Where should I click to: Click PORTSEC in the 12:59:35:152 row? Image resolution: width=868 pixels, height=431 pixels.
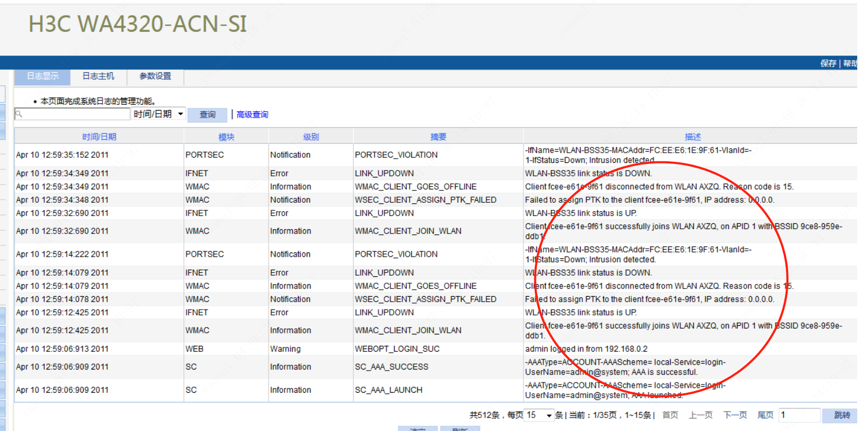(204, 155)
